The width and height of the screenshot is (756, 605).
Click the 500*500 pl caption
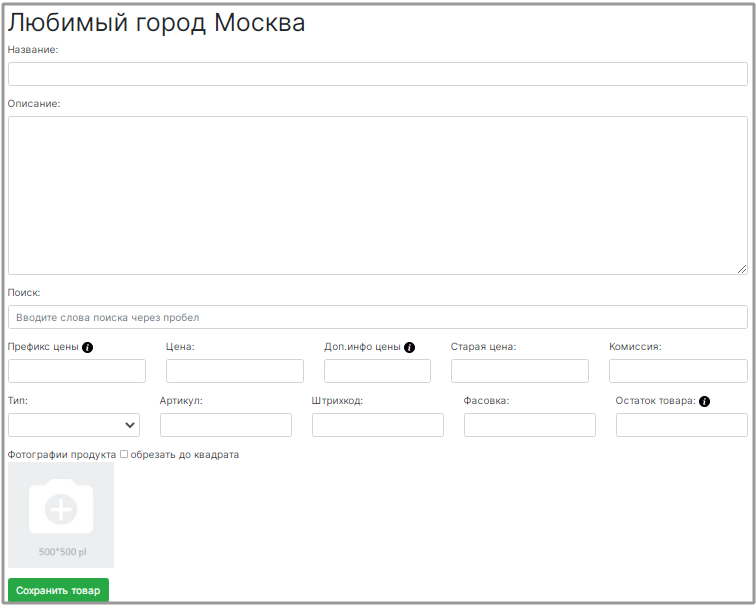(x=63, y=552)
